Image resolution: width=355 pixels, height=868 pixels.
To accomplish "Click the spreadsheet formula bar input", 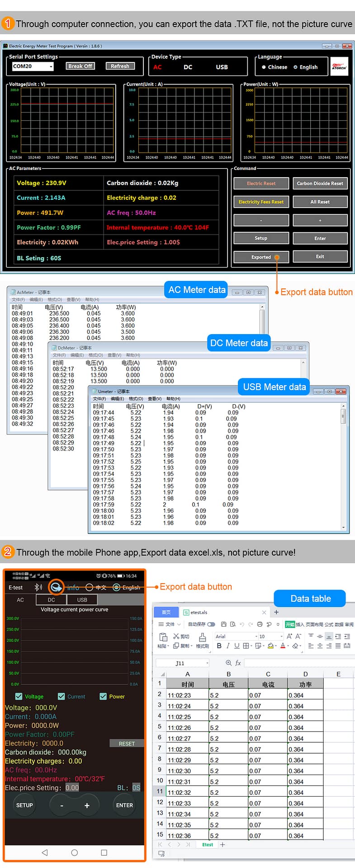I will (x=299, y=663).
